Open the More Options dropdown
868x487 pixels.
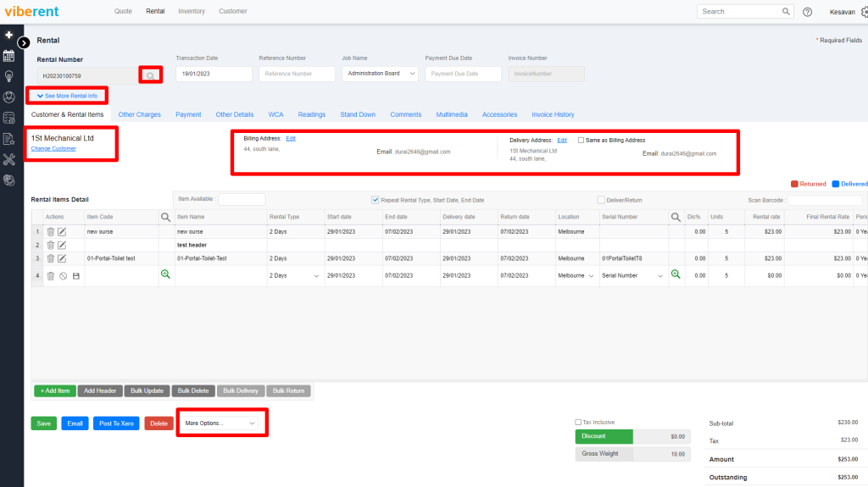(x=220, y=423)
